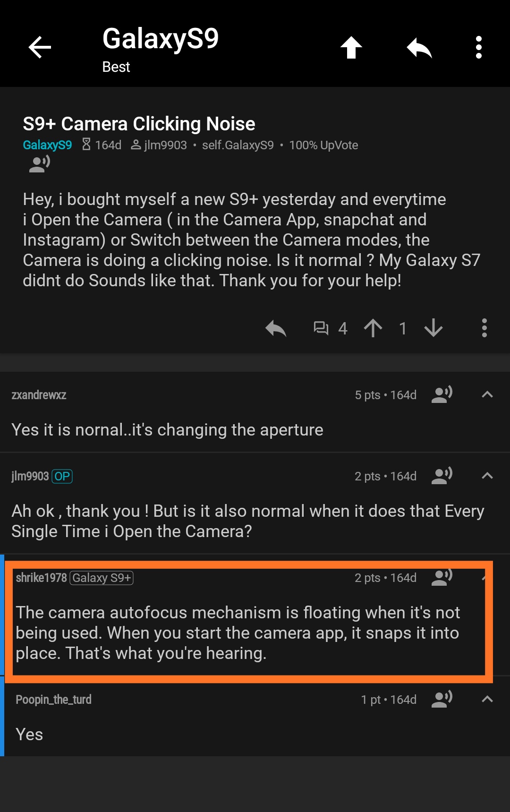Toggle the upvote on shrike1978's highlighted comment
510x812 pixels.
[x=367, y=577]
